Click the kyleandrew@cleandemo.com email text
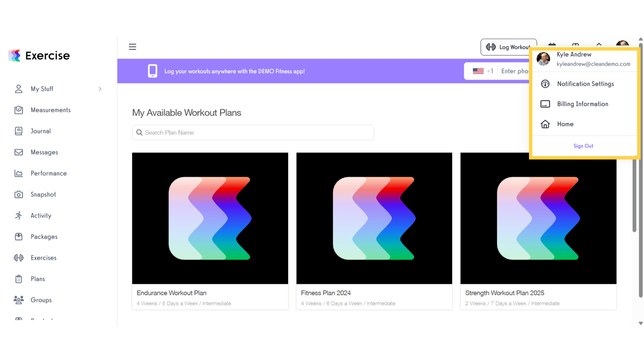The height and width of the screenshot is (362, 644). 593,64
